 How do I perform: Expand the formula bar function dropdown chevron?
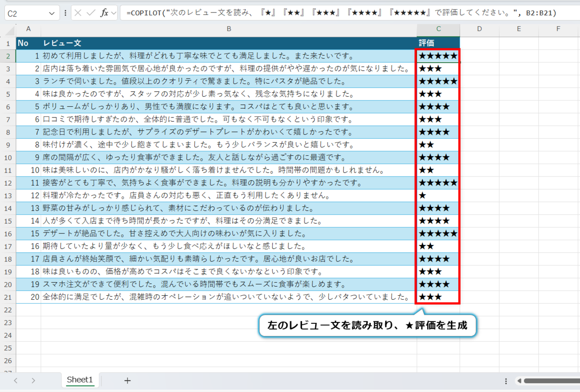114,14
